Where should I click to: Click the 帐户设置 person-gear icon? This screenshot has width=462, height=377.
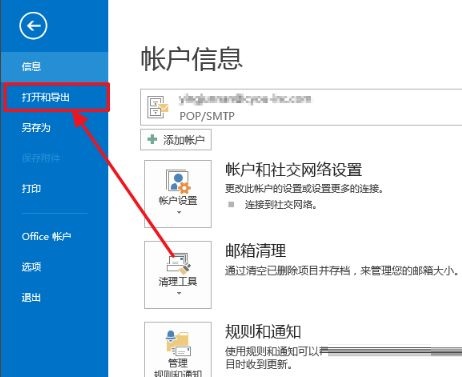point(178,181)
